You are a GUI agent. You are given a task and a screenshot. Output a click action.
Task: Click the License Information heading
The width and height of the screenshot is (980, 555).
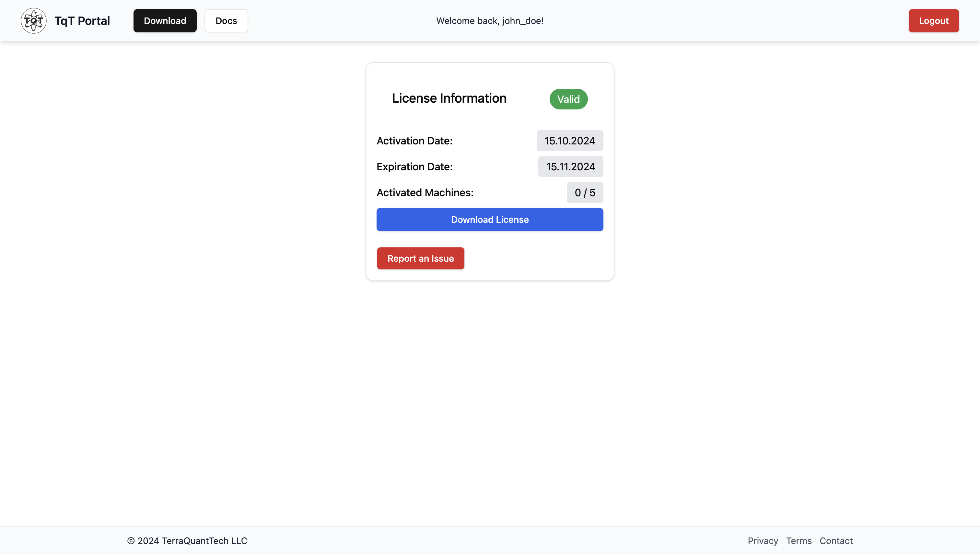click(449, 98)
